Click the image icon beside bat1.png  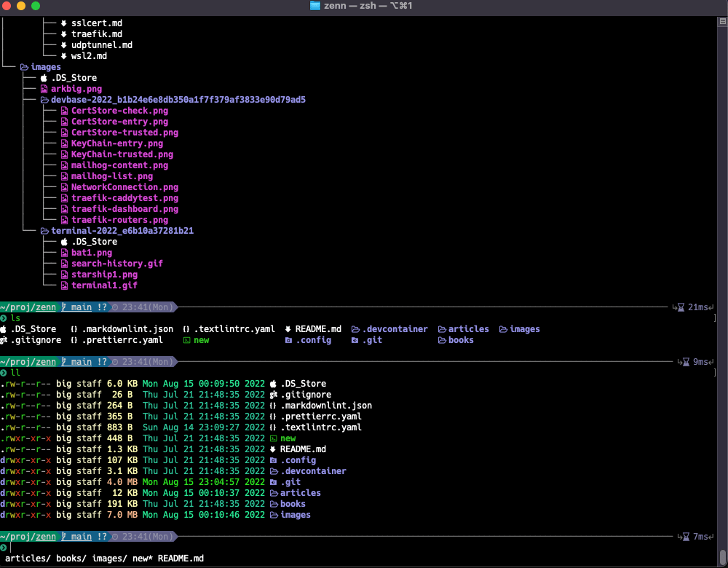tap(65, 253)
